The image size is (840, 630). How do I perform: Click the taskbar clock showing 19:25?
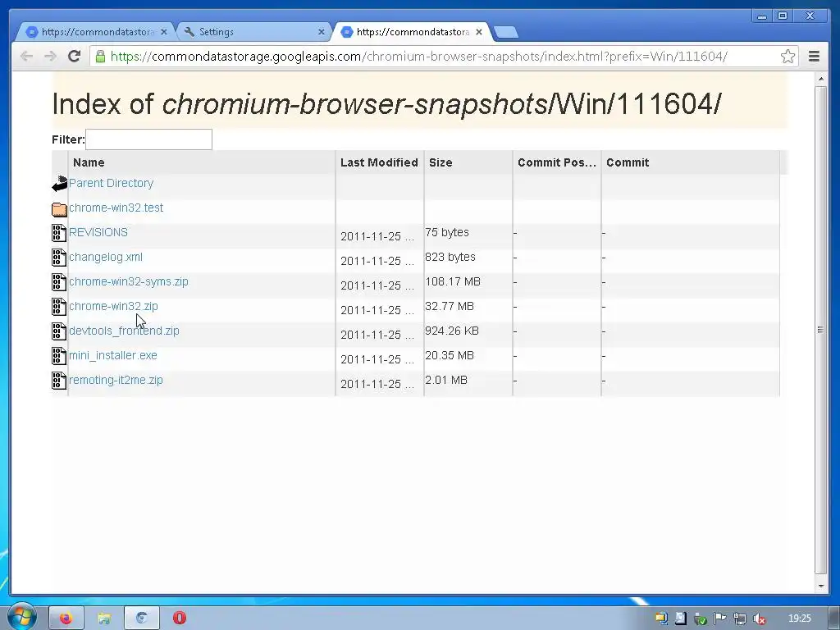coord(799,619)
